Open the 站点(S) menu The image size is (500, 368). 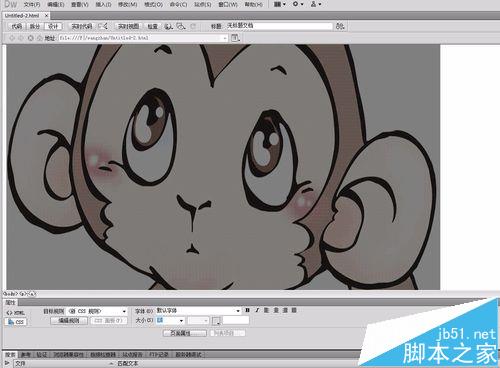203,5
